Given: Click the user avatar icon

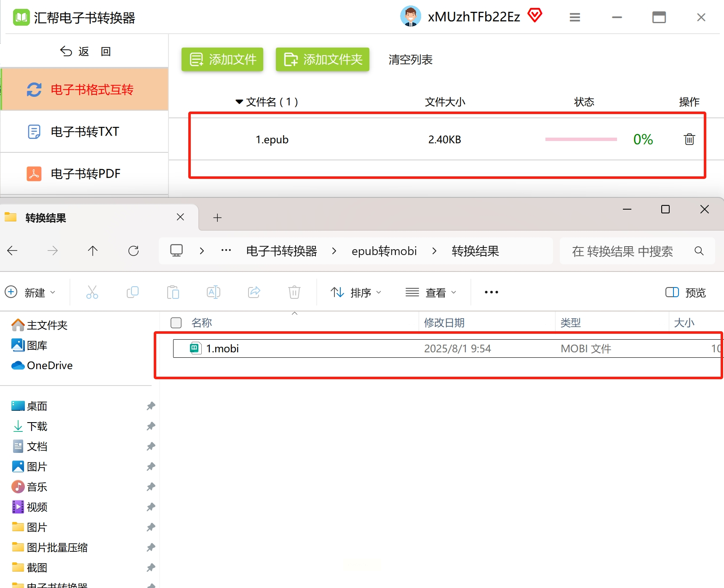Looking at the screenshot, I should (x=411, y=16).
